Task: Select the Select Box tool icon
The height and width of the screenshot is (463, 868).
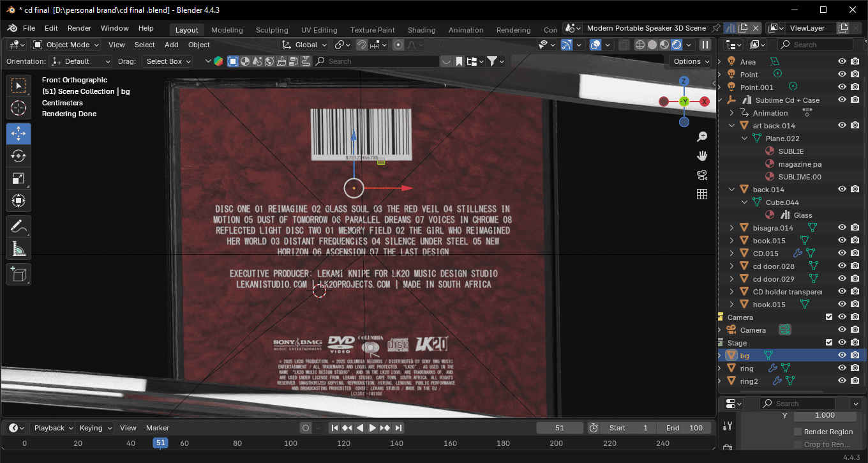Action: click(19, 86)
